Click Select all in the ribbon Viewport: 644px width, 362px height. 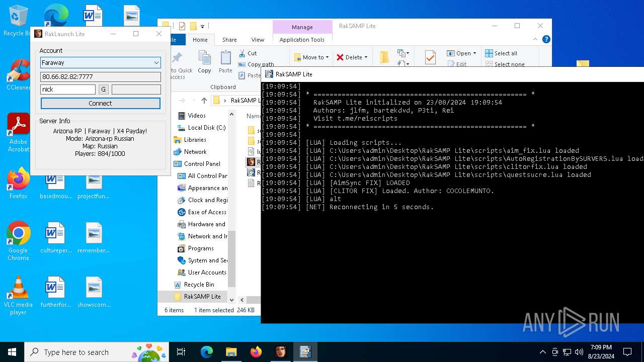501,53
